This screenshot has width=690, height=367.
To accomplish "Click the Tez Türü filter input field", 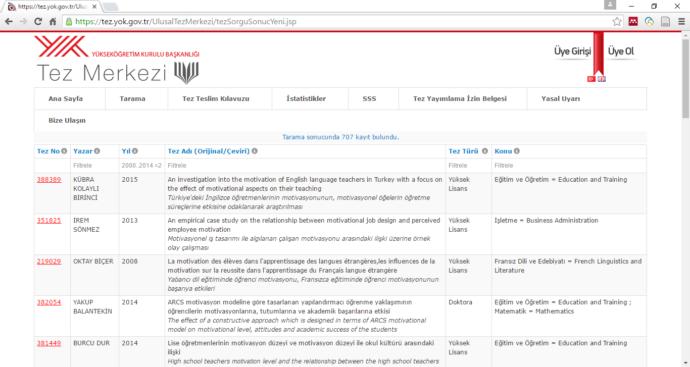I will 469,165.
